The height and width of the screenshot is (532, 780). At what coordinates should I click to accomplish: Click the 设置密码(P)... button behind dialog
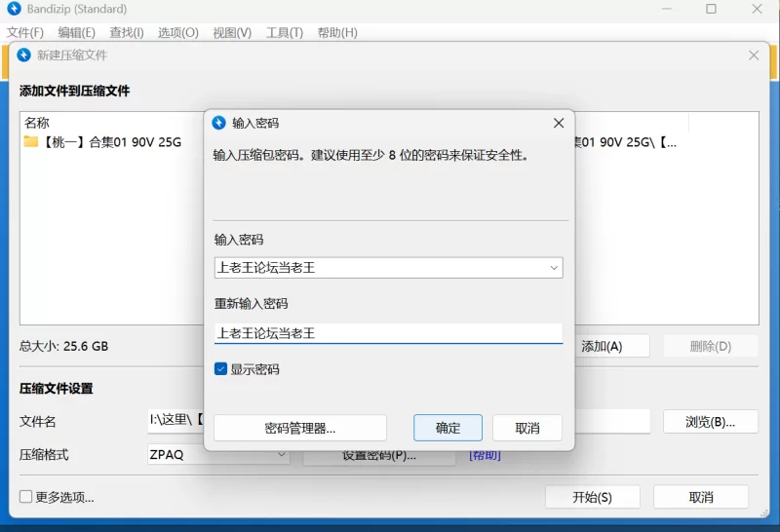click(x=379, y=457)
